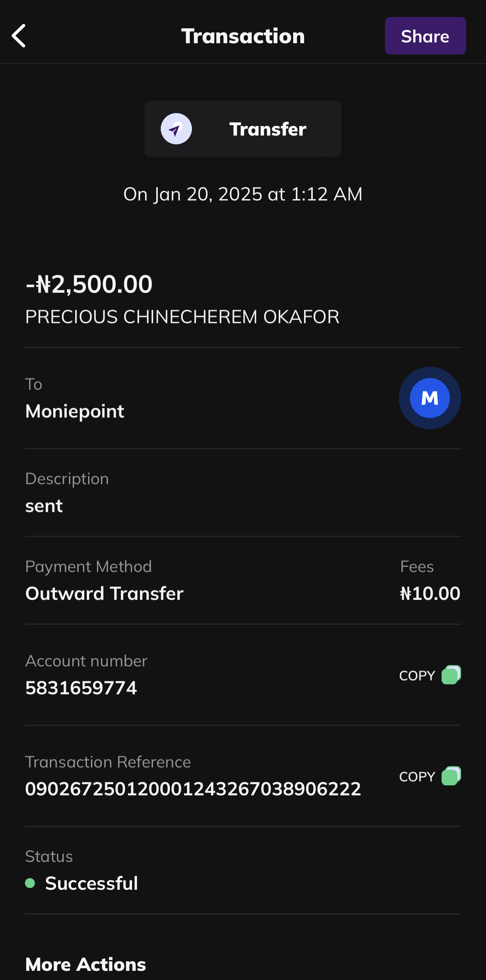Tap the transaction date and time
Viewport: 486px width, 980px height.
[x=243, y=194]
